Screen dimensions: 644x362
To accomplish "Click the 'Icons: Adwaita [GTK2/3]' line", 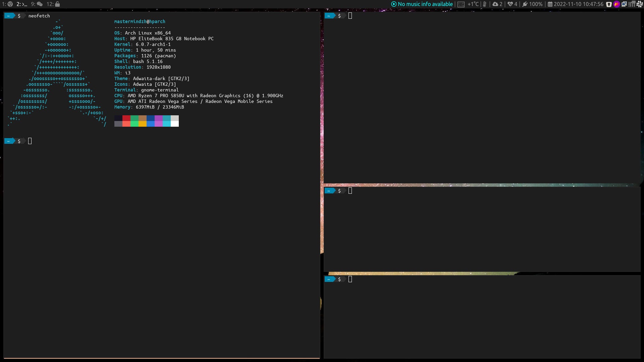I will point(145,84).
